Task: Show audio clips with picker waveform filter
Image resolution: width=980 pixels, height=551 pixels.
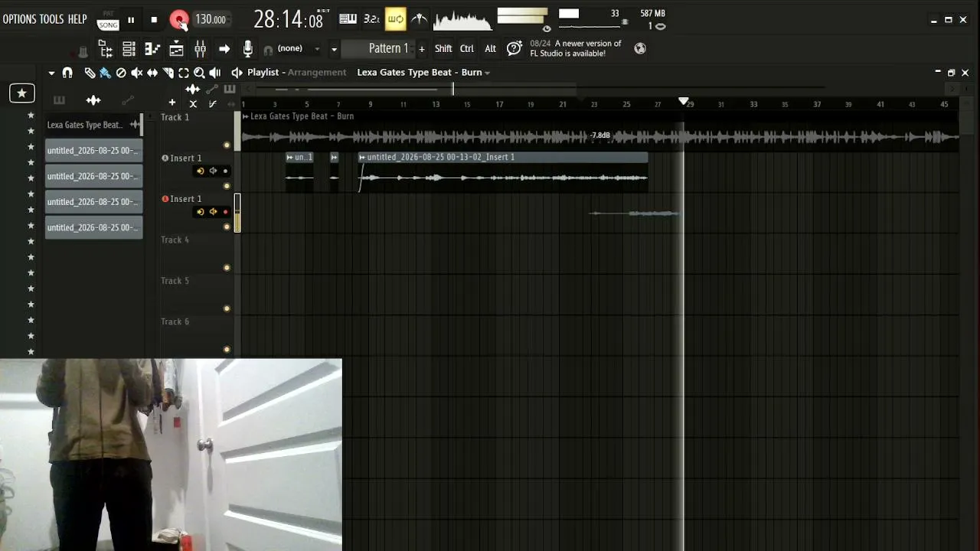Action: pos(93,100)
